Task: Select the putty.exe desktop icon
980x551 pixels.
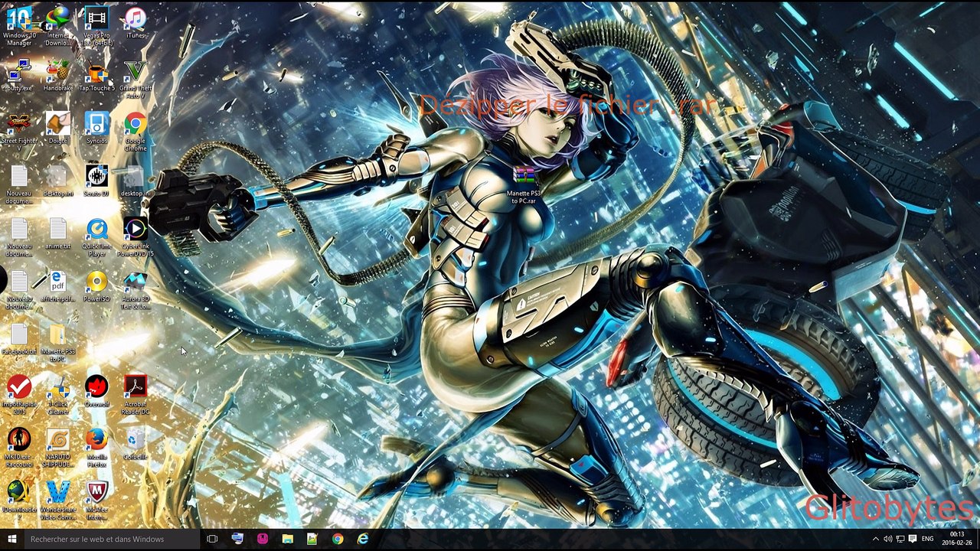Action: point(19,76)
